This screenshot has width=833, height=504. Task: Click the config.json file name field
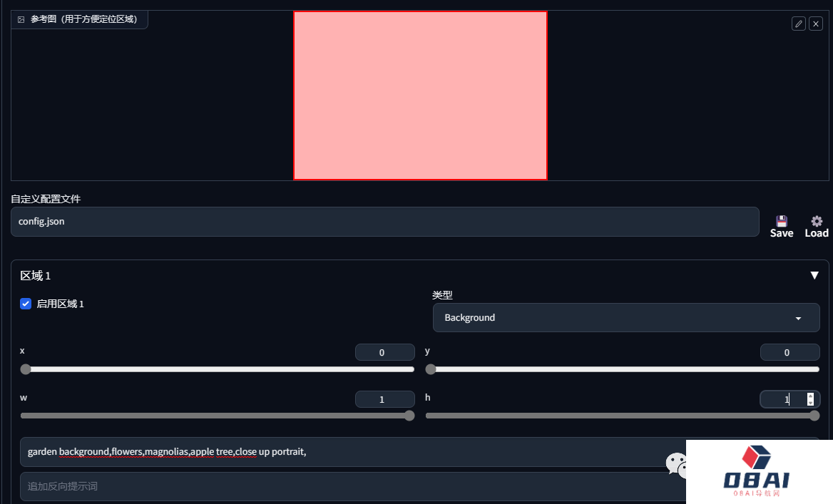point(384,222)
